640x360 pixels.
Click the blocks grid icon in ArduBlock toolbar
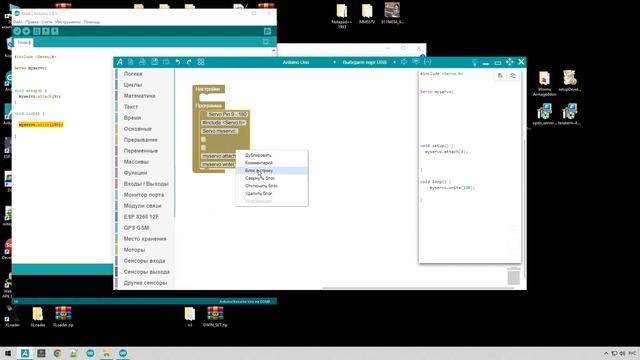point(201,62)
